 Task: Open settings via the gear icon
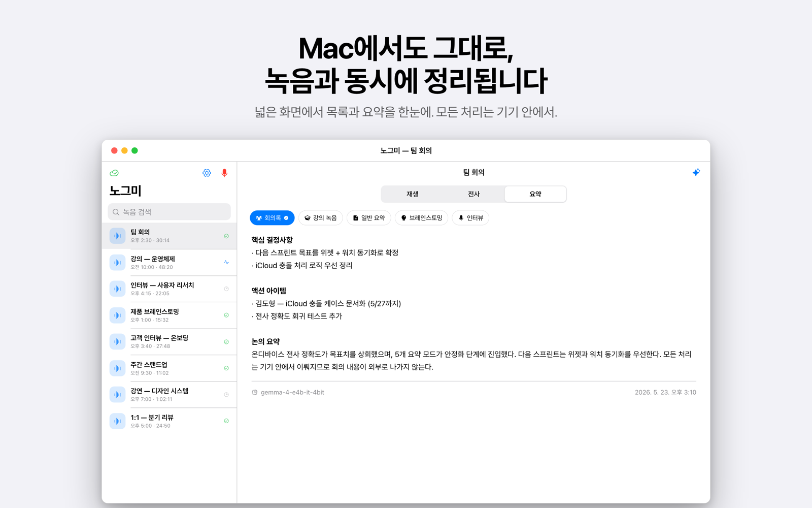pos(207,173)
